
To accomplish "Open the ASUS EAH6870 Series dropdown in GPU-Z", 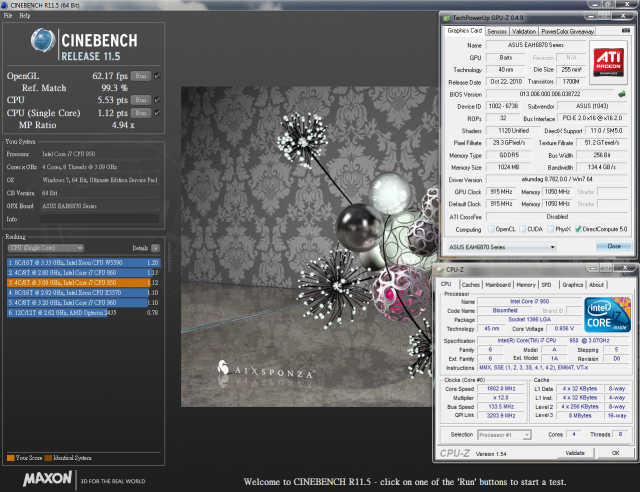I will click(x=502, y=247).
